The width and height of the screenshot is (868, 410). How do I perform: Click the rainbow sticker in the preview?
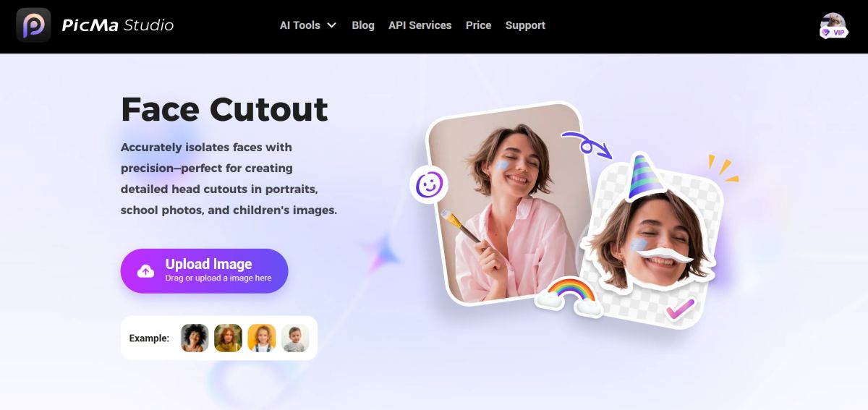coord(570,297)
